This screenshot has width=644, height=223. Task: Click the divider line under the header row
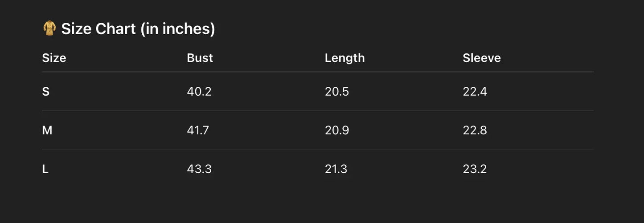[x=317, y=72]
